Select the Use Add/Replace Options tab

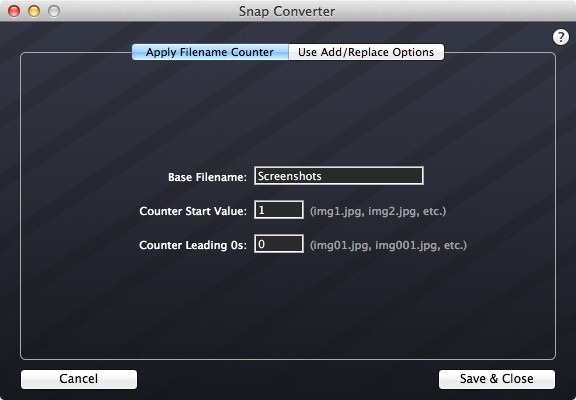[x=366, y=52]
